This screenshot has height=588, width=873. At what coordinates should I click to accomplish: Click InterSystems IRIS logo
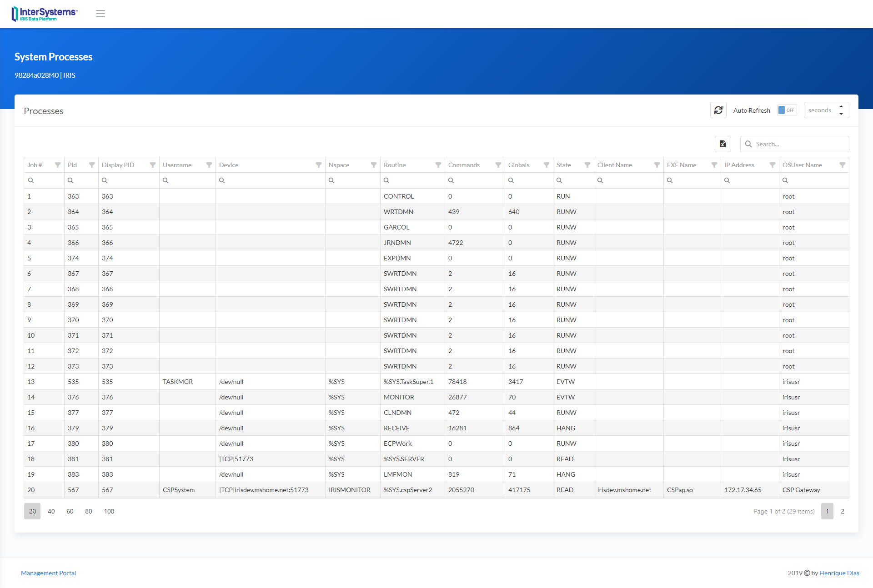[x=45, y=14]
